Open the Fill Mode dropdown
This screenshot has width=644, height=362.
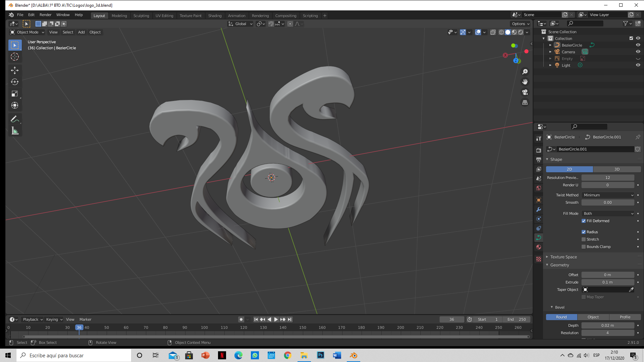[608, 214]
